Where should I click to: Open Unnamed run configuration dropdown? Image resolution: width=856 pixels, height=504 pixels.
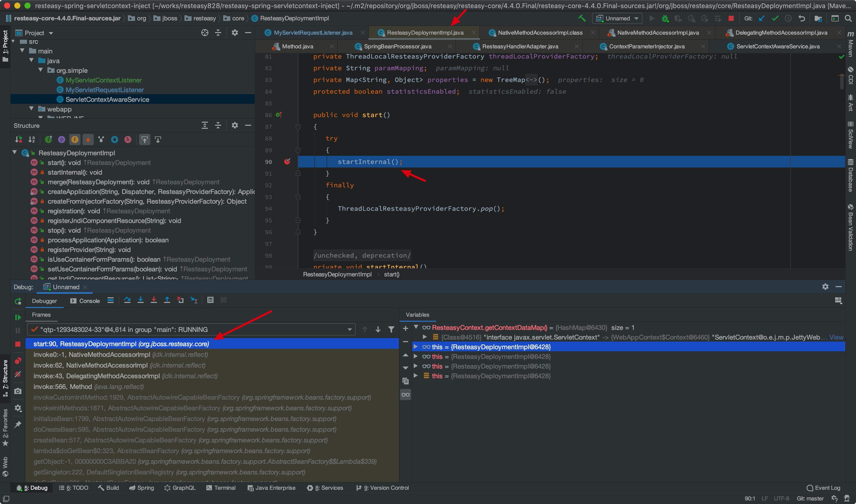point(617,18)
